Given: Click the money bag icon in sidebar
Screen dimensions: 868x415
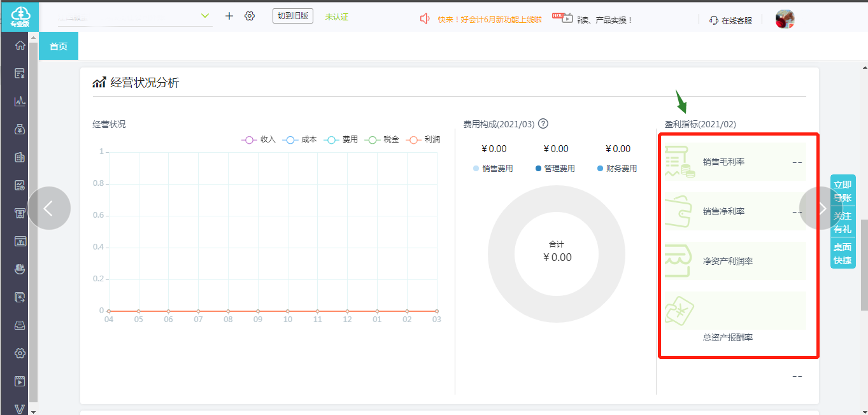Looking at the screenshot, I should [x=19, y=129].
